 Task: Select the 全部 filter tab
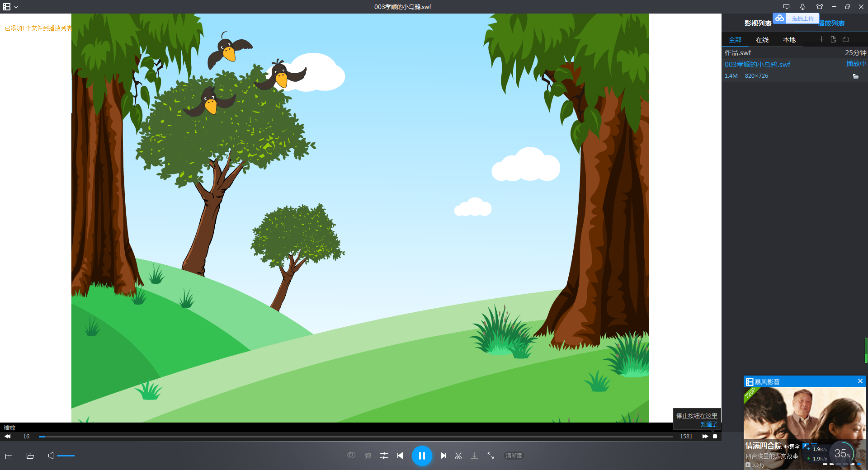click(735, 40)
